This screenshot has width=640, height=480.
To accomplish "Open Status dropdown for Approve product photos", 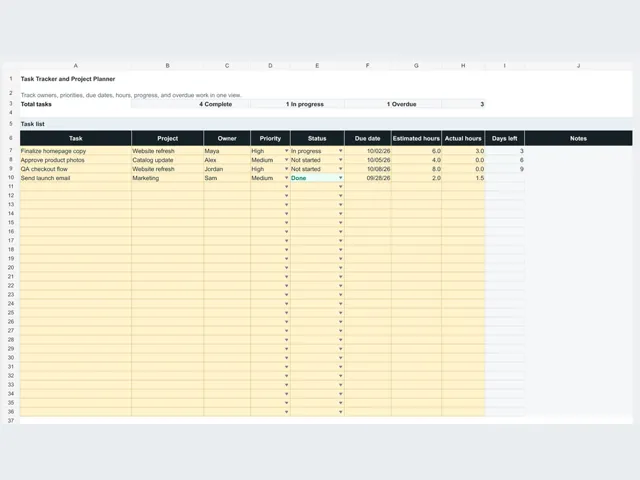I will (340, 160).
